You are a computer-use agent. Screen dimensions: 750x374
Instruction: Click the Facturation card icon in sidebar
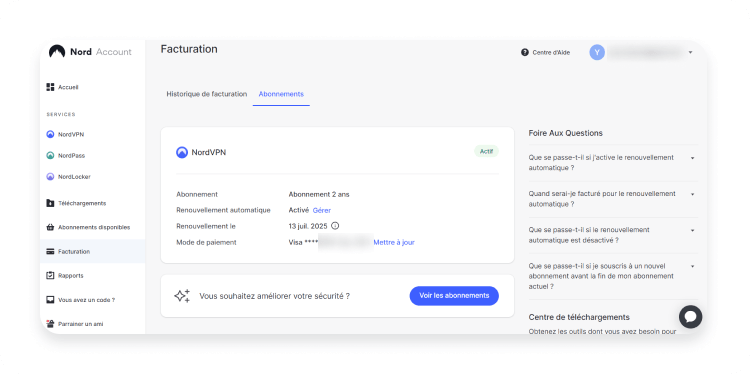click(50, 252)
